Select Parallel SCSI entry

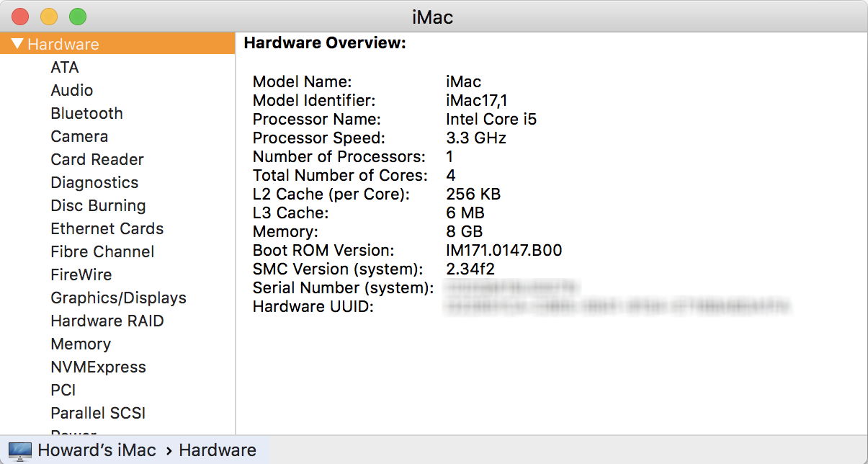98,413
